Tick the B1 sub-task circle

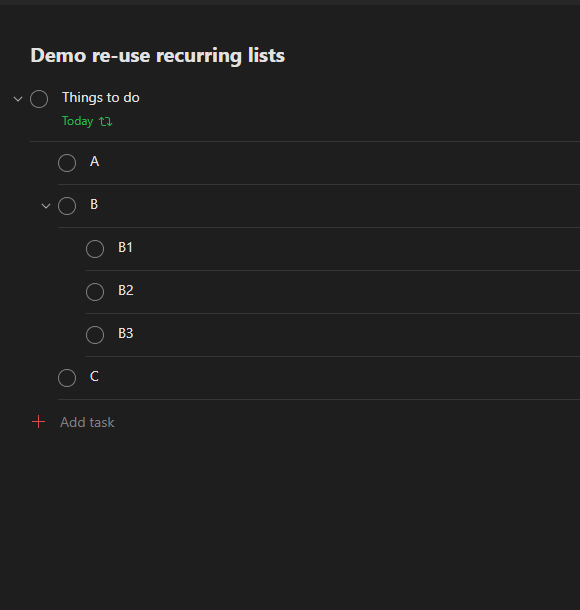point(95,249)
